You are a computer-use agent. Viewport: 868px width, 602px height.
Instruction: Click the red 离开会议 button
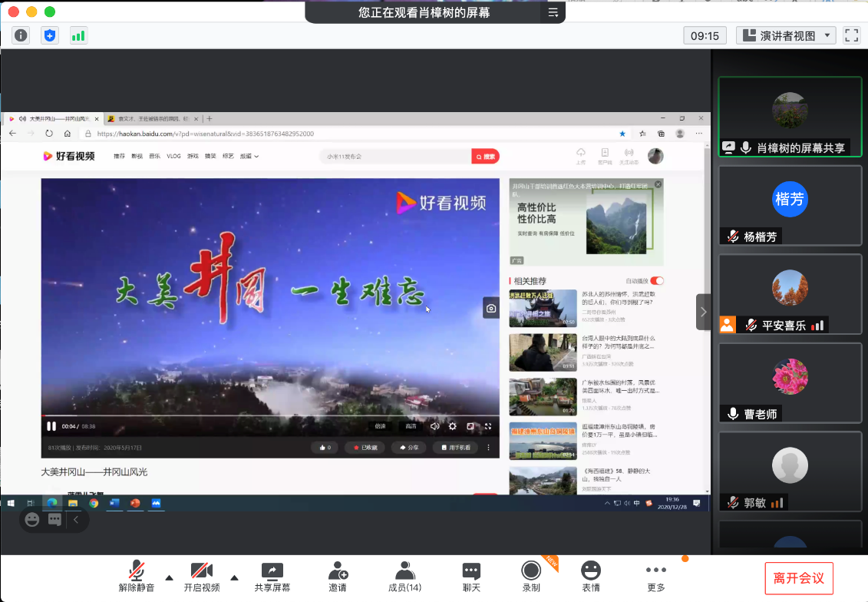click(799, 578)
